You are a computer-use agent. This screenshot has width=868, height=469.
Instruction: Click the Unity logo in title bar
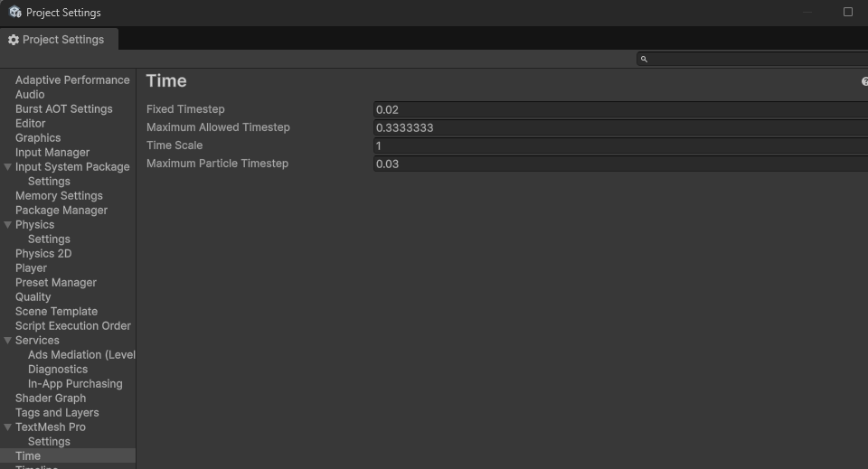[14, 13]
